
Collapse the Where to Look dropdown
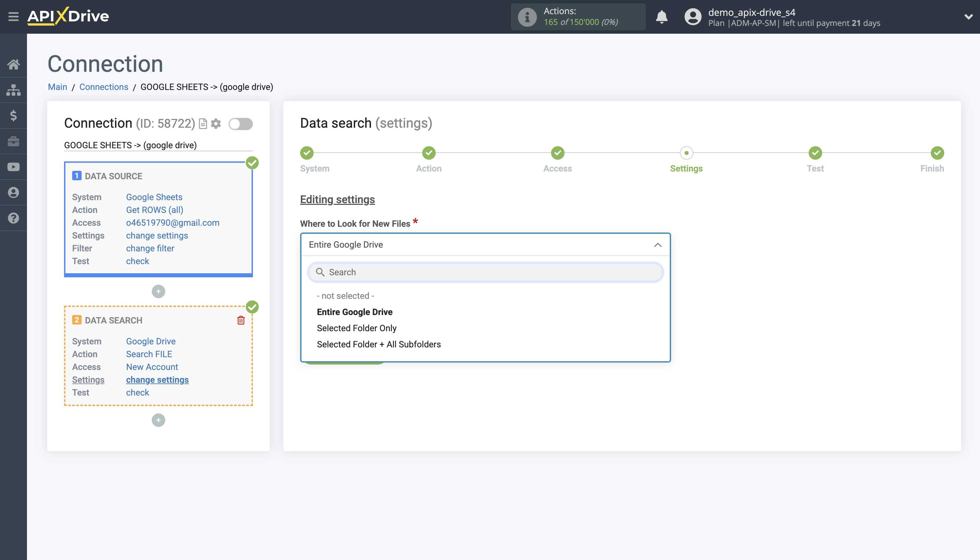pyautogui.click(x=658, y=245)
